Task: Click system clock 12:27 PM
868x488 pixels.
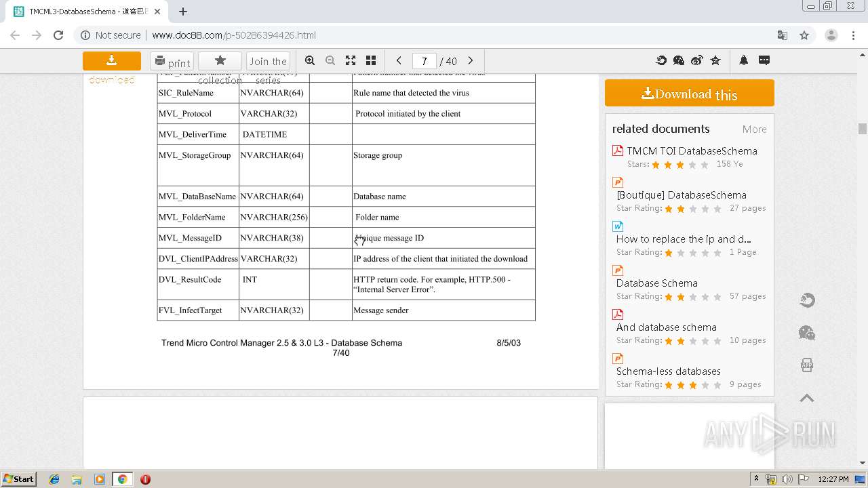Action: click(x=833, y=479)
